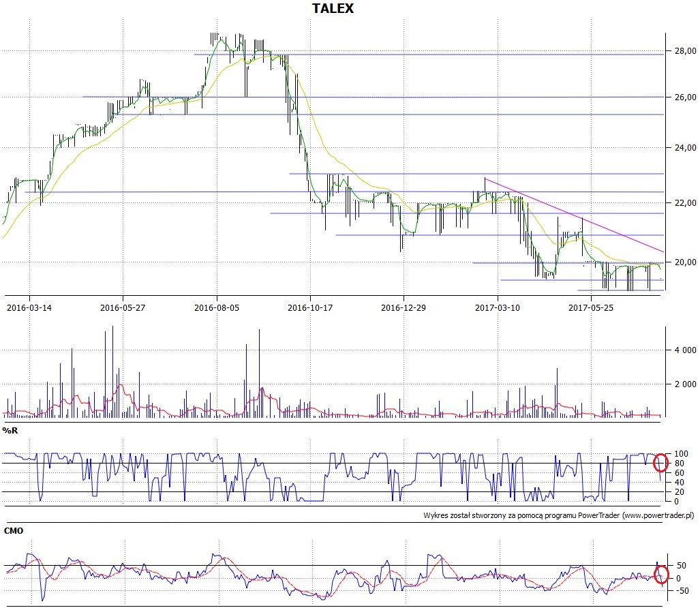The width and height of the screenshot is (700, 608).
Task: Select the -50 level on CMO axis
Action: pyautogui.click(x=682, y=590)
